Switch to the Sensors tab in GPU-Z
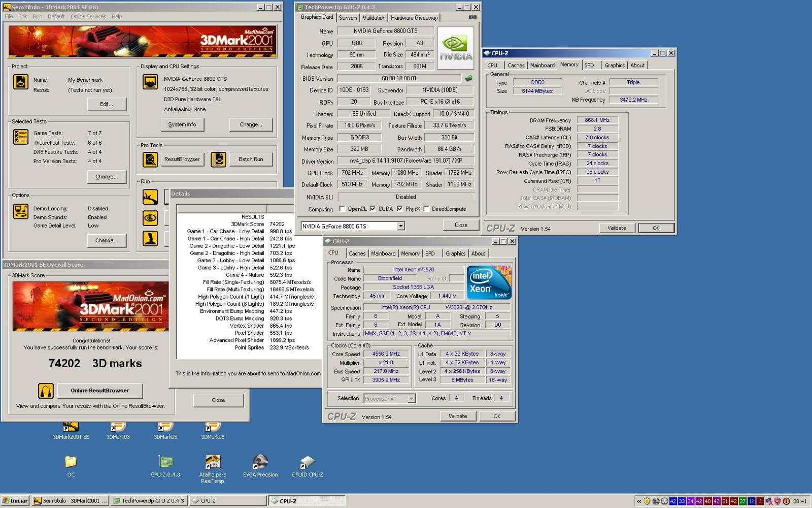 tap(348, 18)
